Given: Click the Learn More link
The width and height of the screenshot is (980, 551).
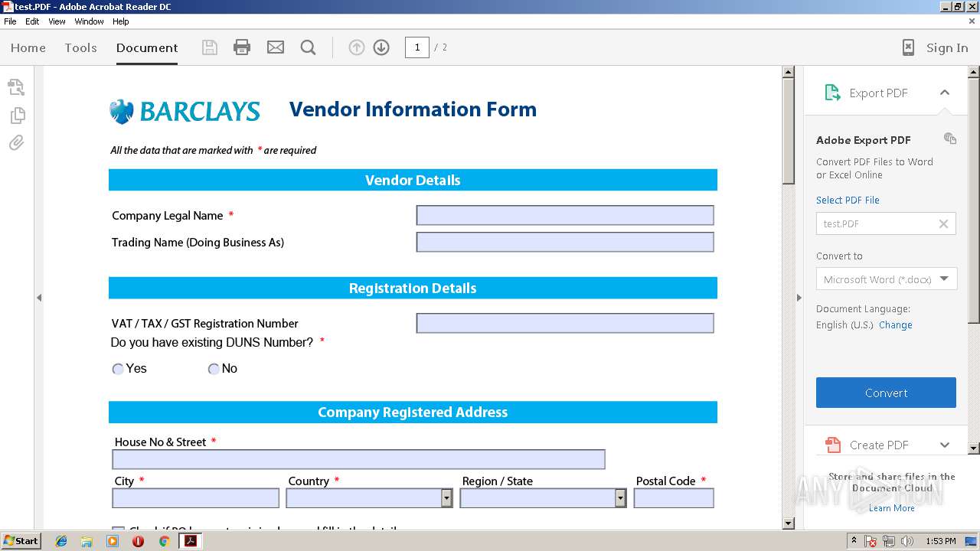Looking at the screenshot, I should pyautogui.click(x=891, y=508).
